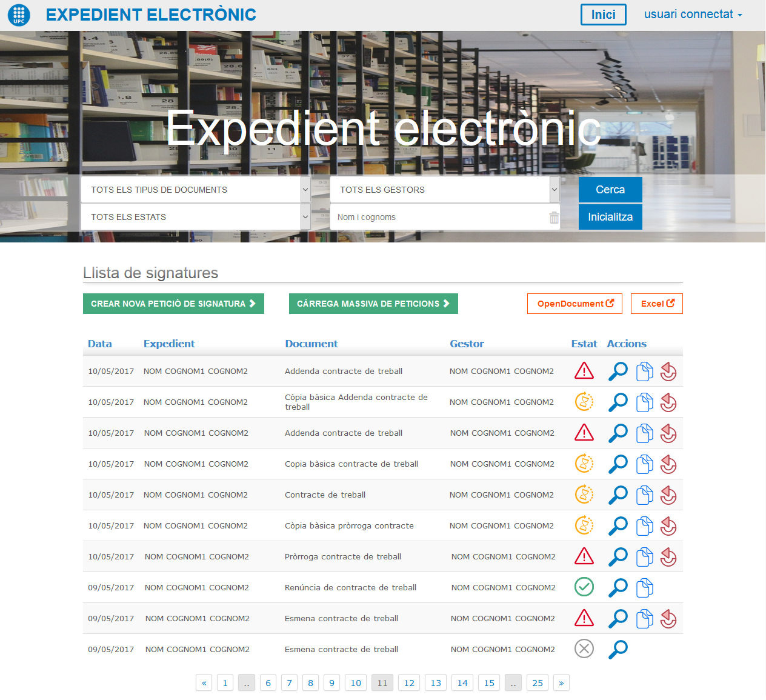Image resolution: width=766 pixels, height=700 pixels.
Task: Sort the table by Document column header
Action: [311, 344]
